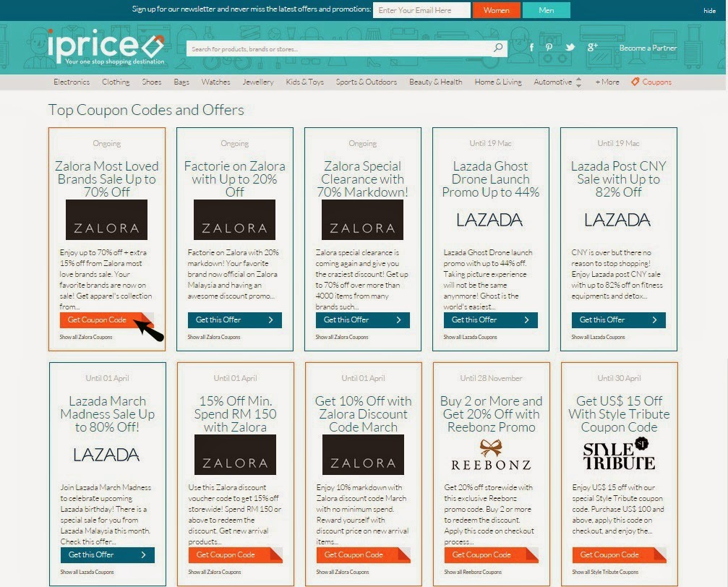Get this Offer for Factorie on Zalora
The image size is (728, 587).
pos(234,320)
